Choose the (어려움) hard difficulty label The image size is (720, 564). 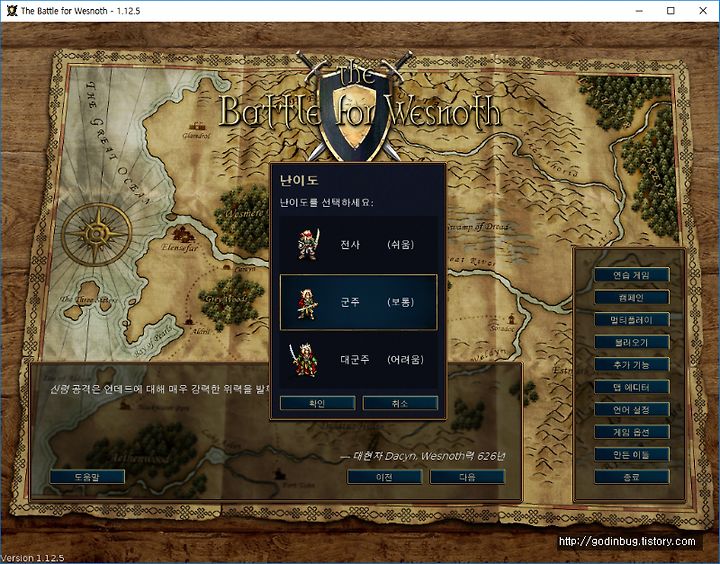405,359
